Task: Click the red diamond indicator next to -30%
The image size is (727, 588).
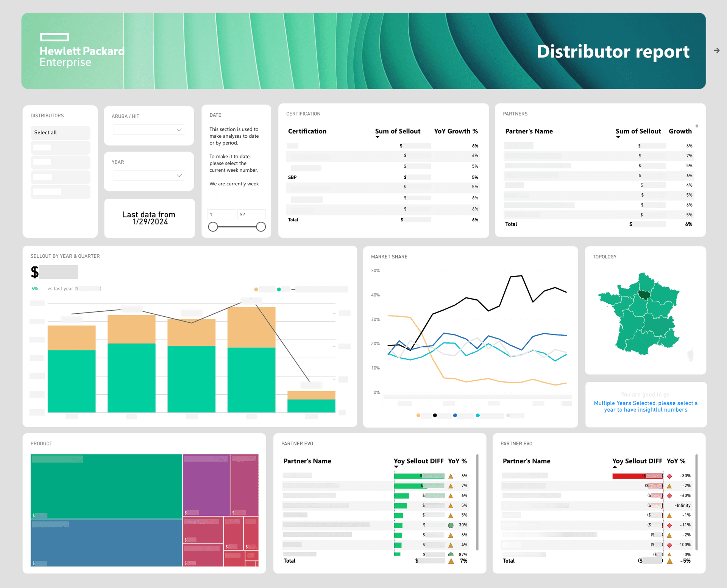Action: 669,476
